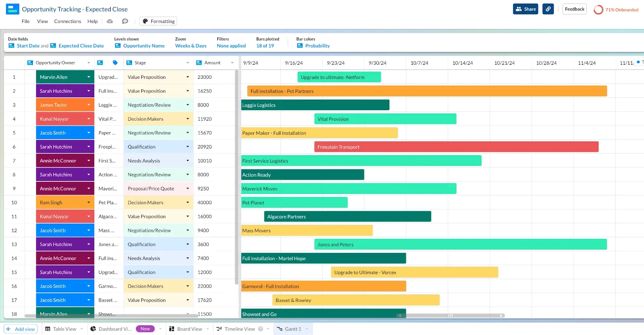Open the Connections menu
Viewport: 644px width, 335px height.
(68, 21)
